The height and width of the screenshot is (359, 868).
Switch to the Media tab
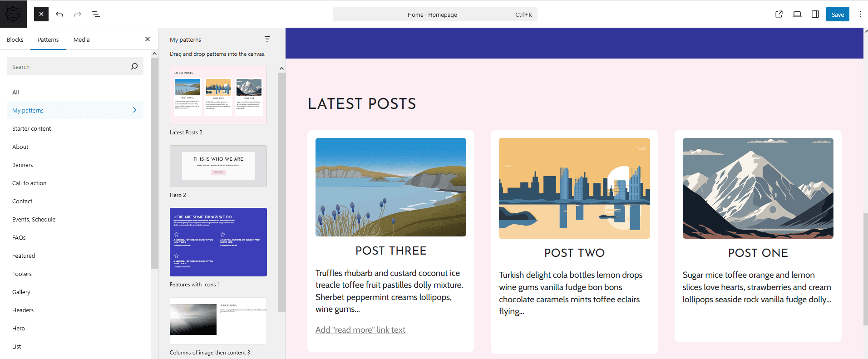point(82,39)
